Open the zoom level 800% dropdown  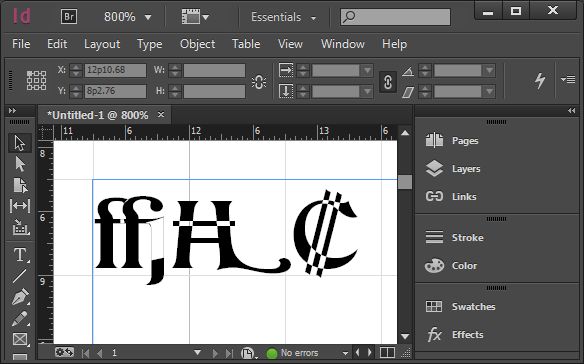(148, 18)
